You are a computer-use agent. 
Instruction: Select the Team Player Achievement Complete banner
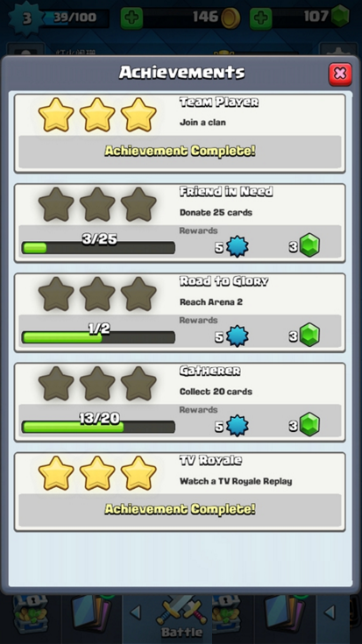[180, 152]
